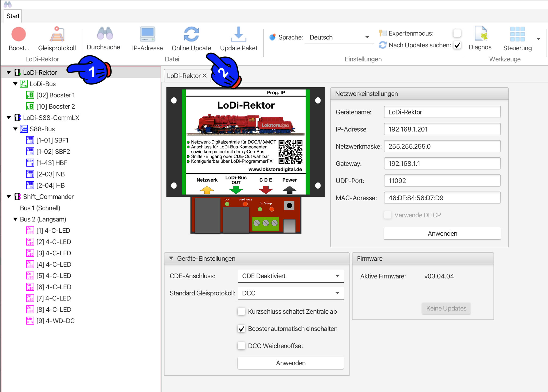Open the Diagnos document icon

point(480,34)
